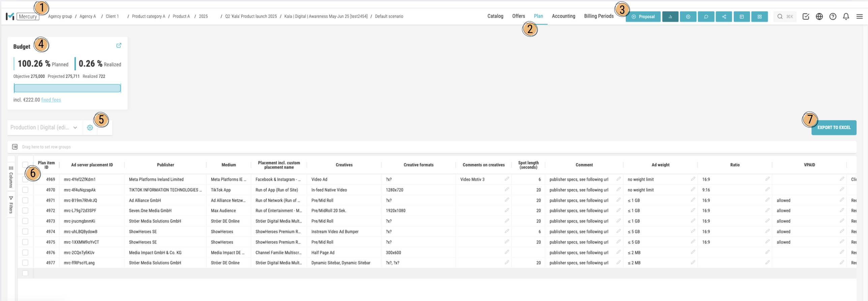This screenshot has width=868, height=301.
Task: Go to Client 1 breadcrumb
Action: [112, 16]
